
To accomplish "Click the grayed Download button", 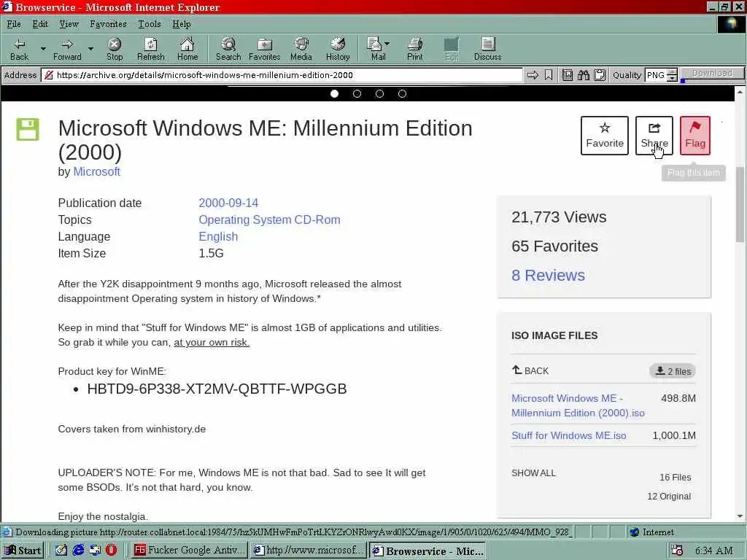I will (712, 74).
